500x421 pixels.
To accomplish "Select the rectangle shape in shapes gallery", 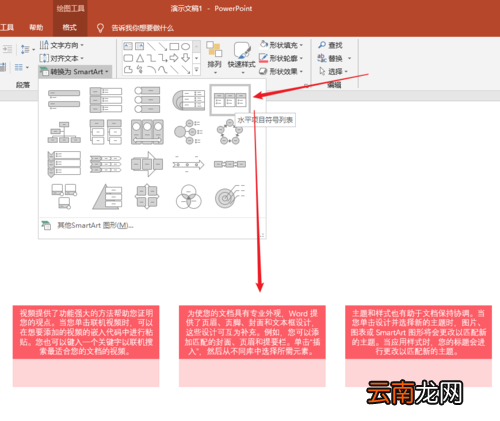I will pos(174,46).
